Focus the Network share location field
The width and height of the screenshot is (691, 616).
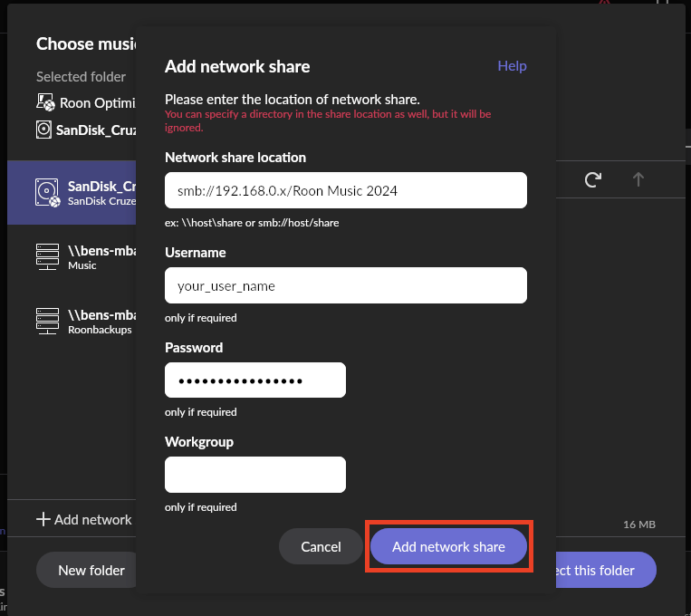pyautogui.click(x=346, y=190)
